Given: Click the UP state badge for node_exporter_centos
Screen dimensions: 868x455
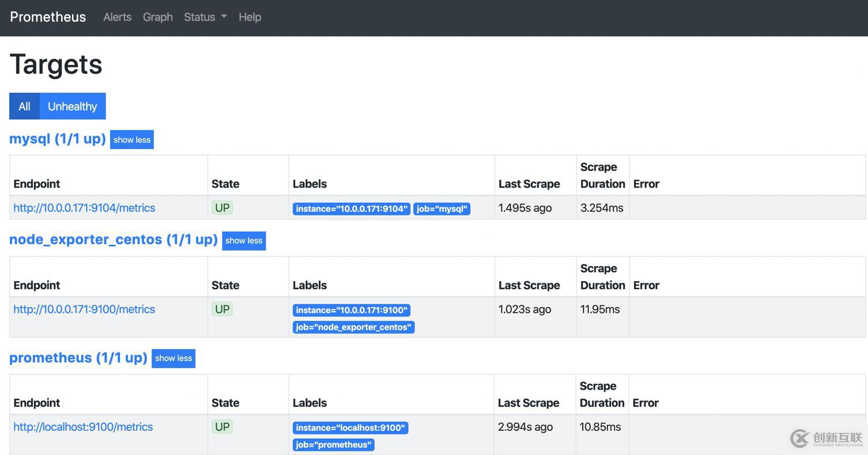Looking at the screenshot, I should coord(222,309).
